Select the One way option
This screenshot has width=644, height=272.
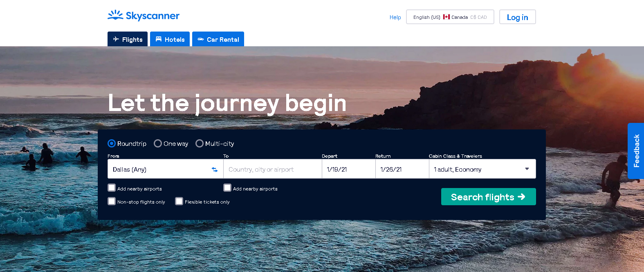(158, 143)
